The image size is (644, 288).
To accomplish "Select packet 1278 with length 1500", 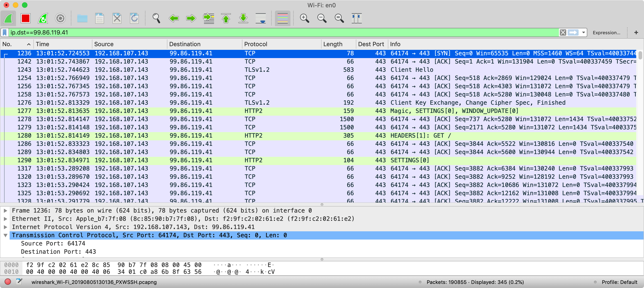I will 319,119.
